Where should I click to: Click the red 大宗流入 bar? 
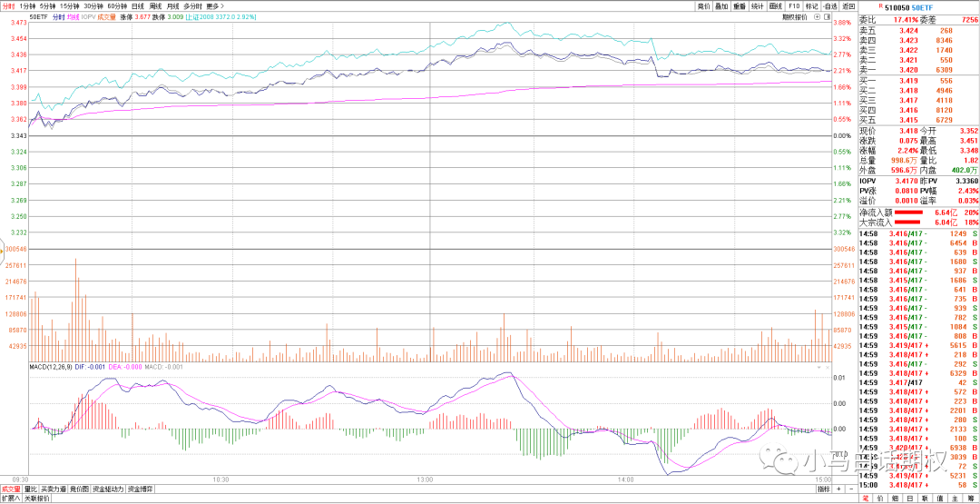pyautogui.click(x=908, y=222)
